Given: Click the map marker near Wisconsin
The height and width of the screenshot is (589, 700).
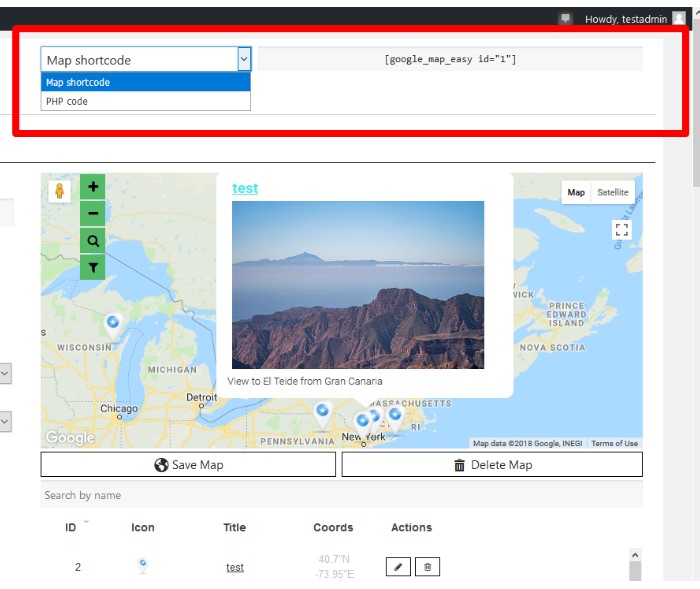Looking at the screenshot, I should [113, 322].
